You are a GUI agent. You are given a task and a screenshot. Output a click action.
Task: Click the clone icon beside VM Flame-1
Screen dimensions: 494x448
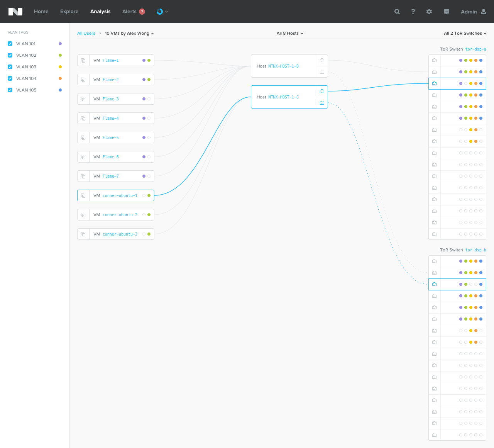tap(83, 60)
